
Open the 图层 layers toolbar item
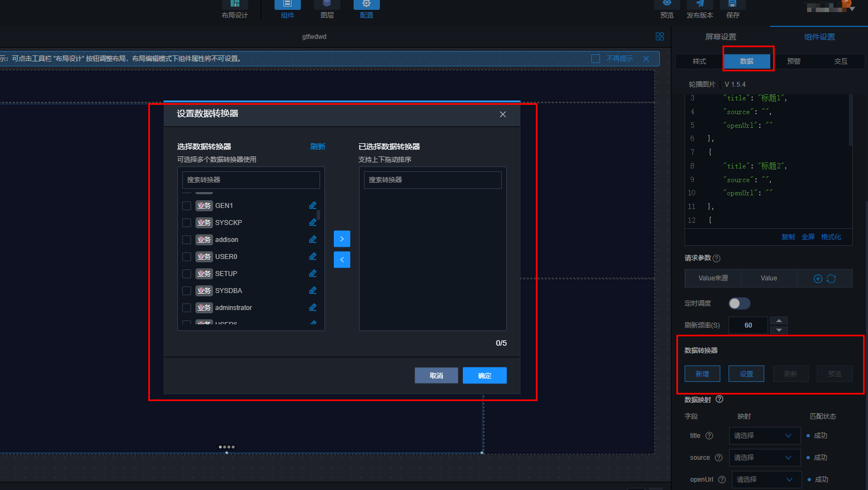pyautogui.click(x=327, y=10)
